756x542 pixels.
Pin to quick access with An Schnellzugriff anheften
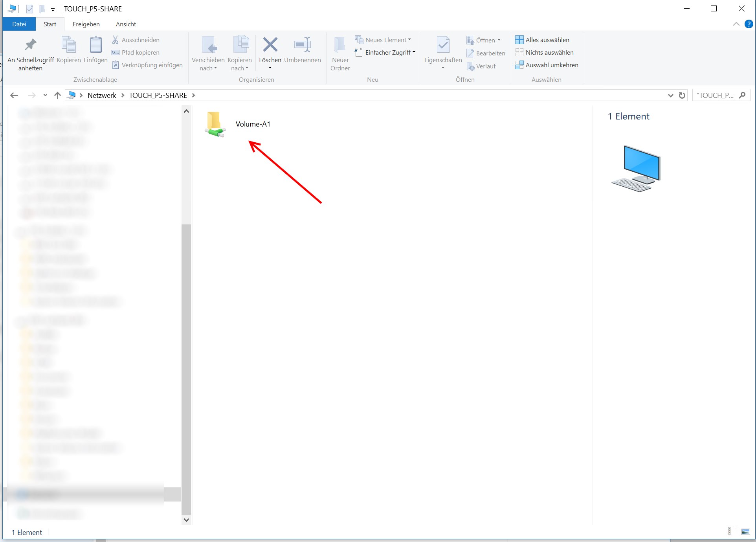point(30,54)
